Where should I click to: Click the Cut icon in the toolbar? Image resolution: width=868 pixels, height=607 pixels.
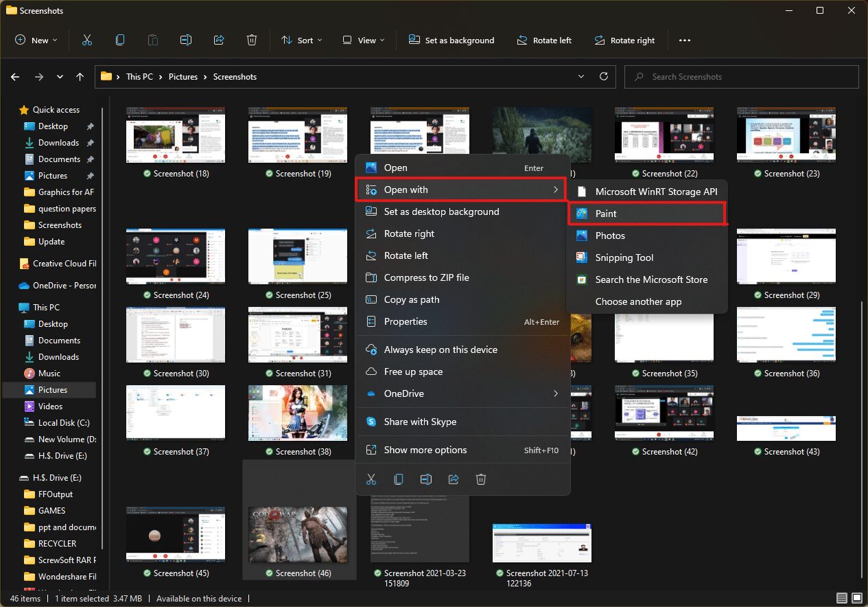click(x=87, y=41)
